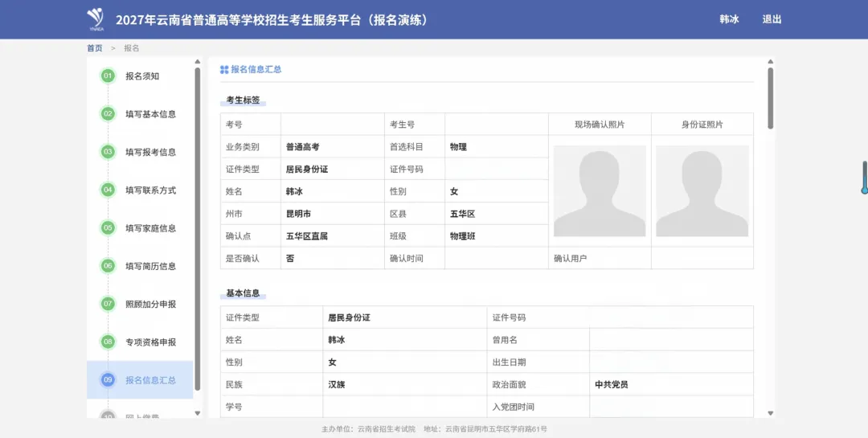Click 报名 breadcrumb text
This screenshot has height=438, width=868.
pos(132,48)
